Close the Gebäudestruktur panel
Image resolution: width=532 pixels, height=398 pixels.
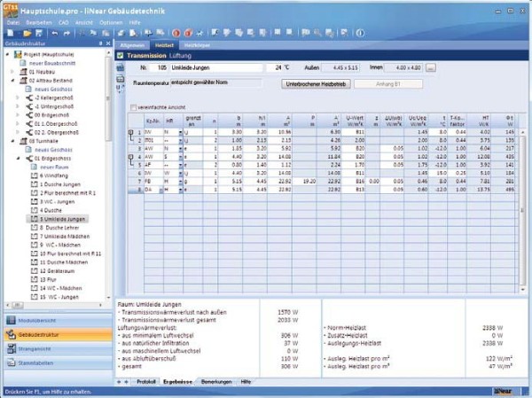[108, 43]
